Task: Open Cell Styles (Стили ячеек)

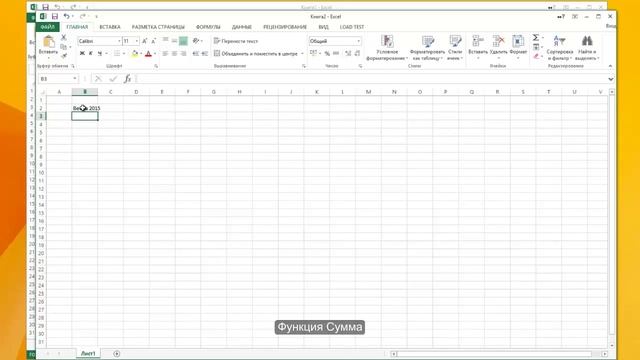Action: (455, 48)
